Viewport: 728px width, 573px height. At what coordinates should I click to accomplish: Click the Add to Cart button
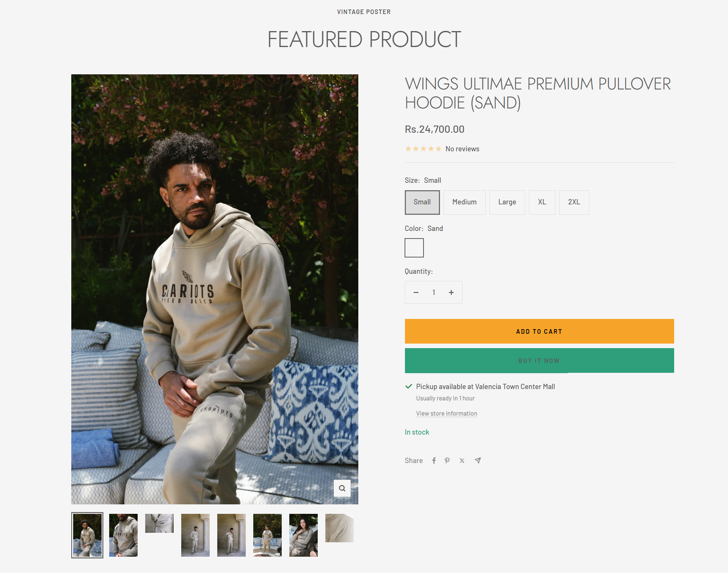click(539, 331)
